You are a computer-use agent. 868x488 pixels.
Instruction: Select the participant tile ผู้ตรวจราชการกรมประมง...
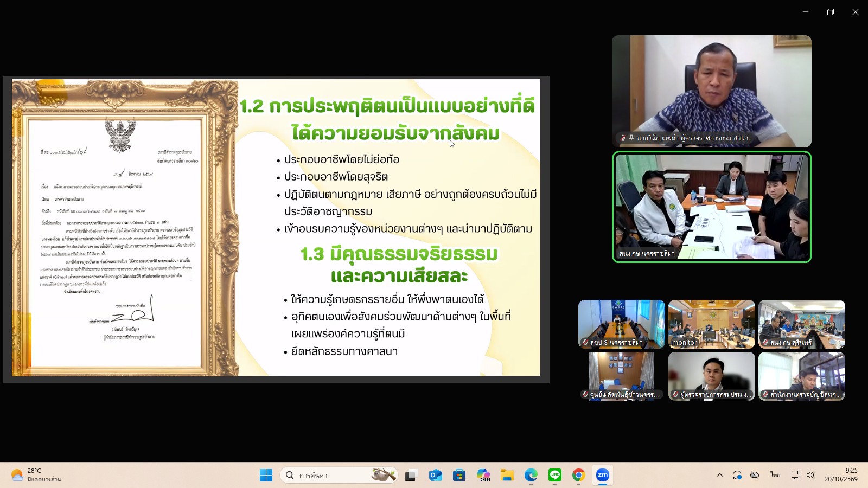[712, 376]
